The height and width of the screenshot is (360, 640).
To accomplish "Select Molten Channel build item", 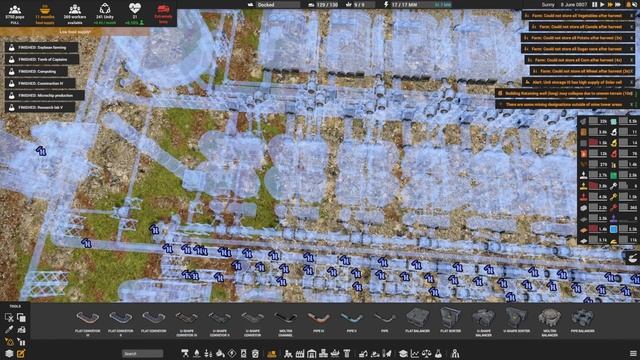I will click(285, 322).
